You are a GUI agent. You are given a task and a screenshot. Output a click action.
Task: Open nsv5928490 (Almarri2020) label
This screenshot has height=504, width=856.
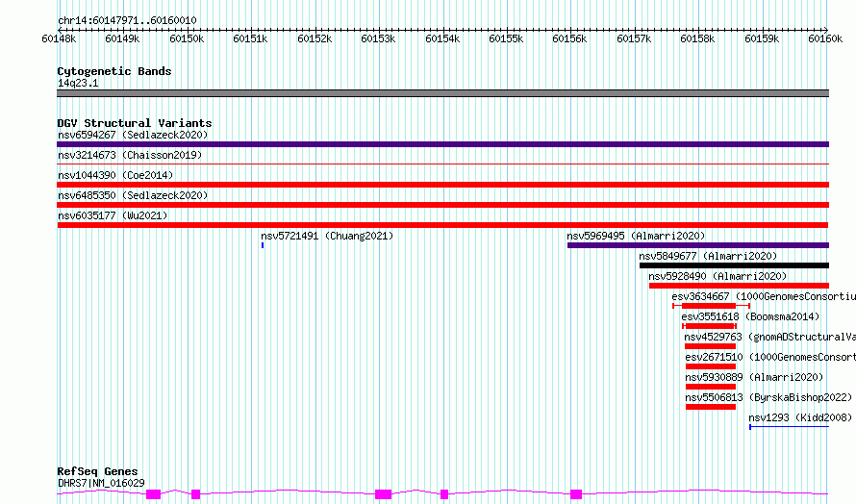[718, 276]
